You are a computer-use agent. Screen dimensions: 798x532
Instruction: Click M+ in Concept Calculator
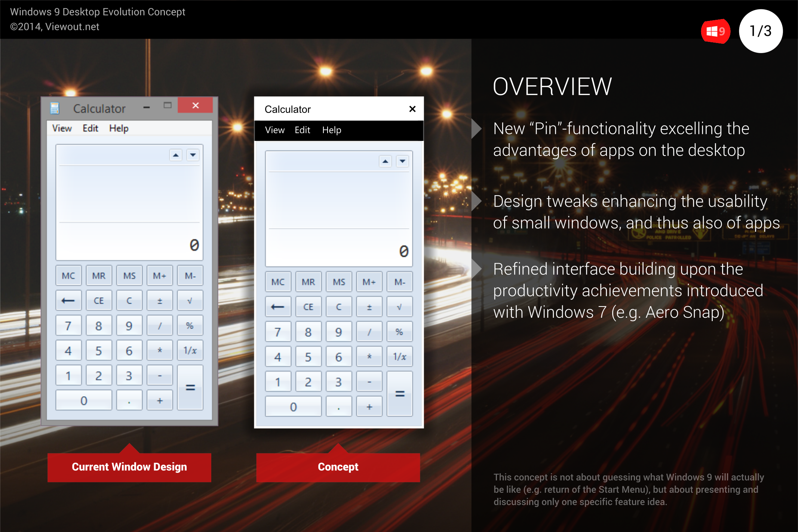[369, 282]
